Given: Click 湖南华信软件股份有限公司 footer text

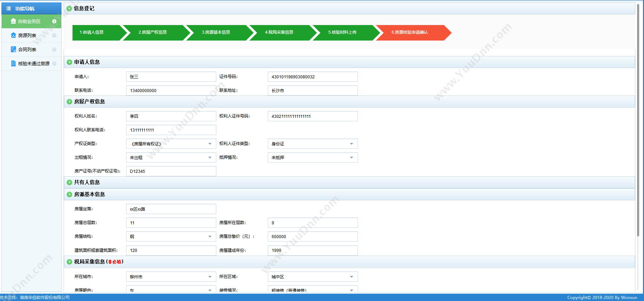Looking at the screenshot, I should point(45,298).
